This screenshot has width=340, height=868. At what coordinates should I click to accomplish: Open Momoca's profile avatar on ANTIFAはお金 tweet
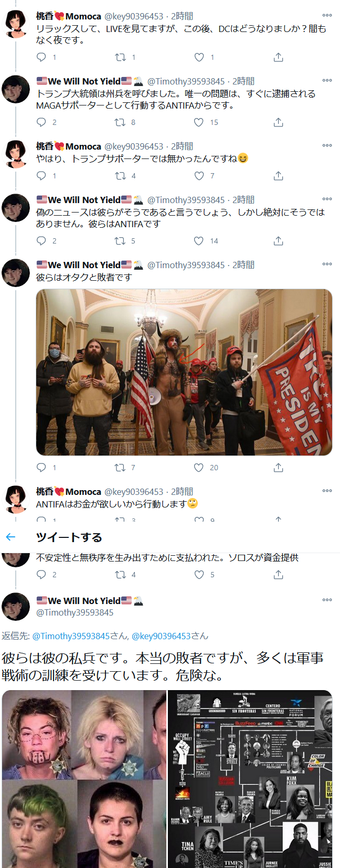16,499
